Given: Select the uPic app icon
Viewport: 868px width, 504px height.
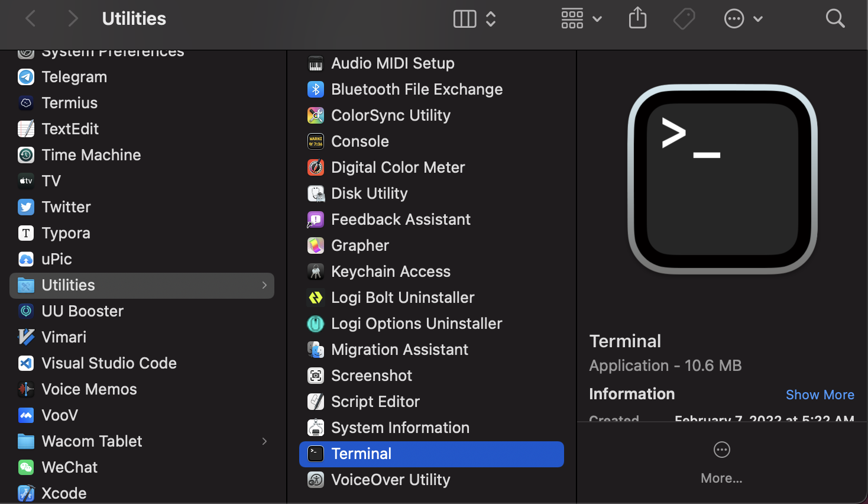Looking at the screenshot, I should coord(26,259).
